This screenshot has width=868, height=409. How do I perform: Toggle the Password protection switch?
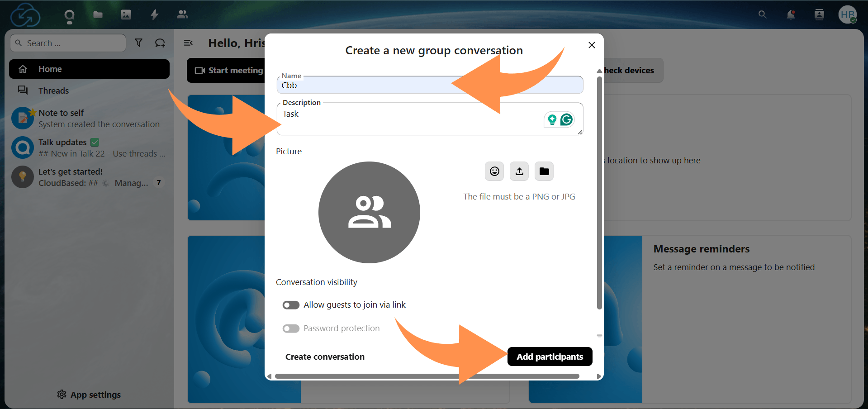pos(291,328)
